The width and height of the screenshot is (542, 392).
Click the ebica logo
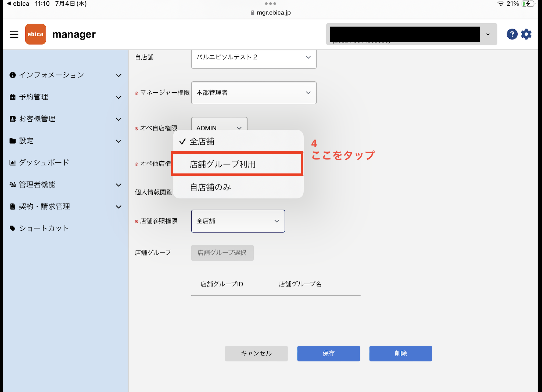35,34
